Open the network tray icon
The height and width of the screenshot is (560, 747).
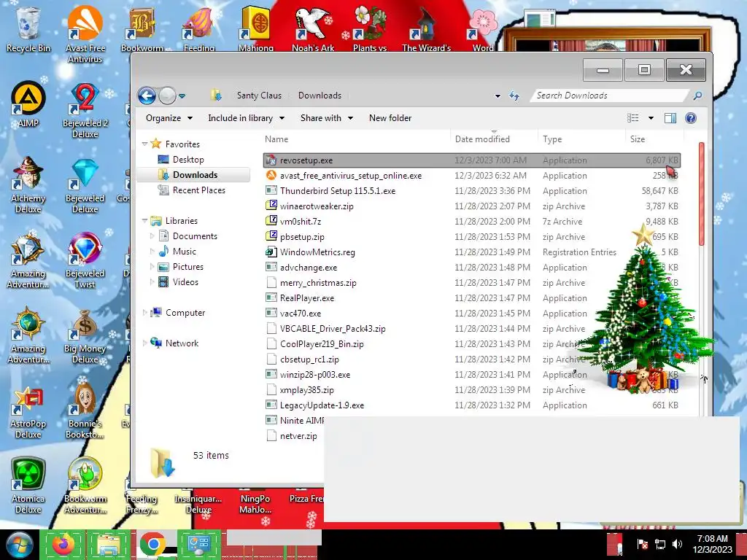click(x=659, y=544)
